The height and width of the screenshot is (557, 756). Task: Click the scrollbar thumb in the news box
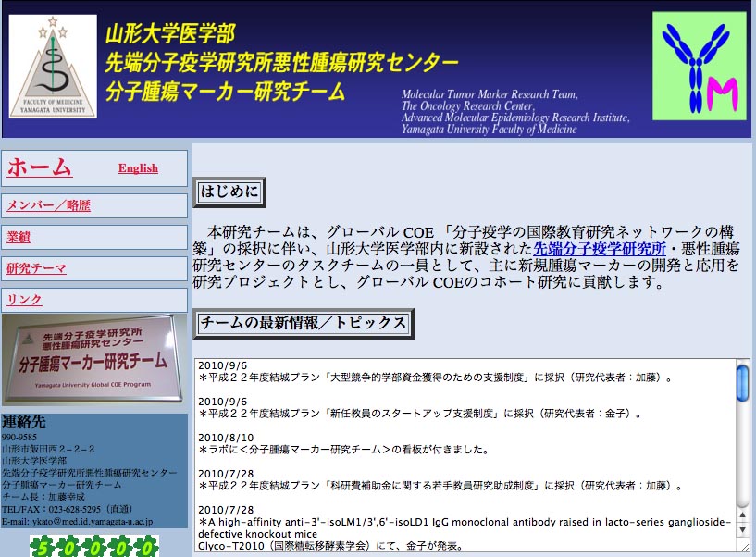742,383
